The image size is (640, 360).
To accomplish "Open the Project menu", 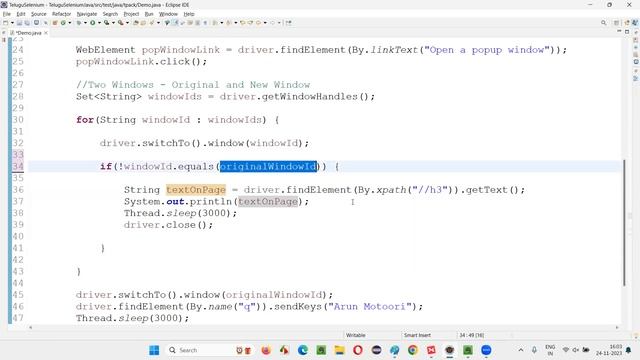I will point(131,14).
